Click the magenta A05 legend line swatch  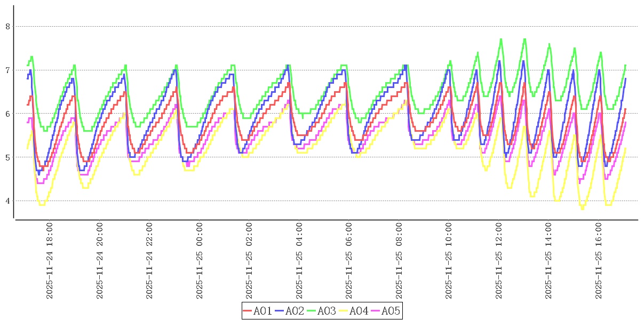376,311
